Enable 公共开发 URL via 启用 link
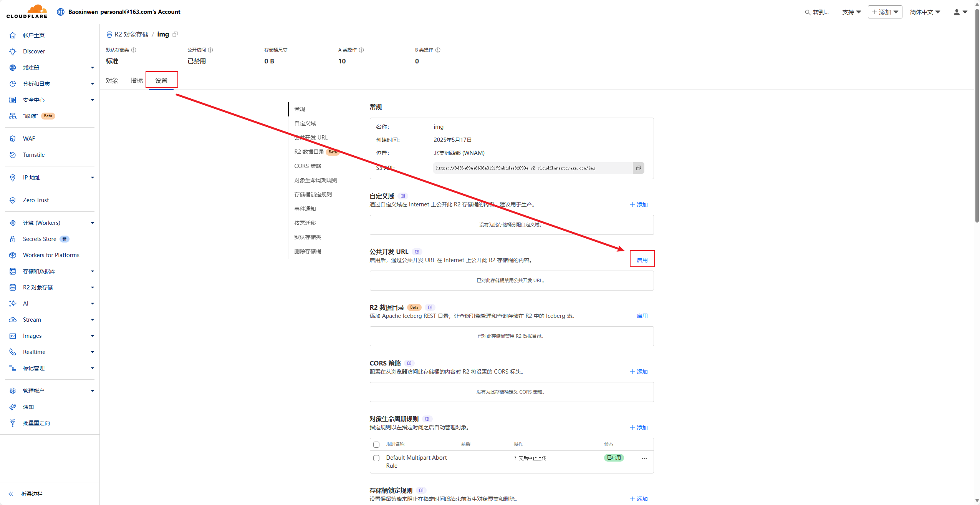Screen dimensions: 980x505 (642, 260)
